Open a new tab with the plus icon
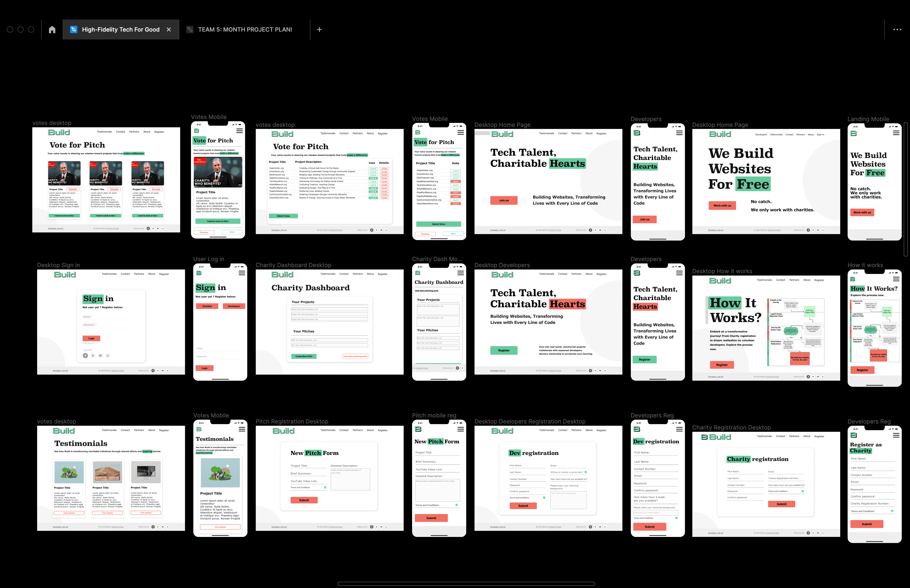 click(320, 29)
